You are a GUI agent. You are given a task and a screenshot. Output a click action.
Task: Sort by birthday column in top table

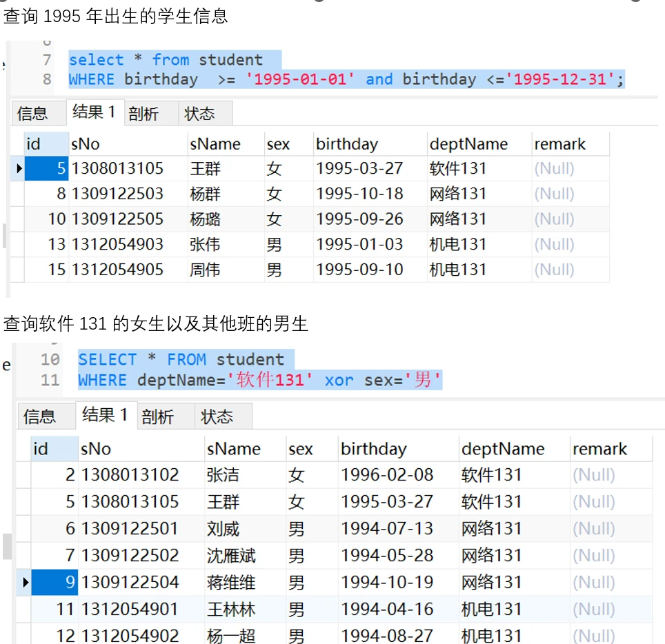coord(347,144)
